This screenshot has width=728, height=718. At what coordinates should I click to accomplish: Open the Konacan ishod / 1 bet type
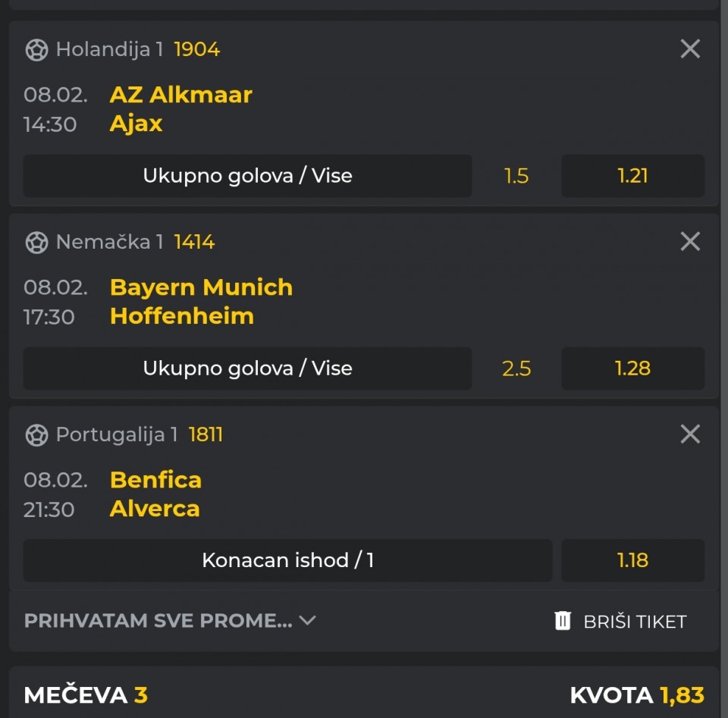point(287,560)
